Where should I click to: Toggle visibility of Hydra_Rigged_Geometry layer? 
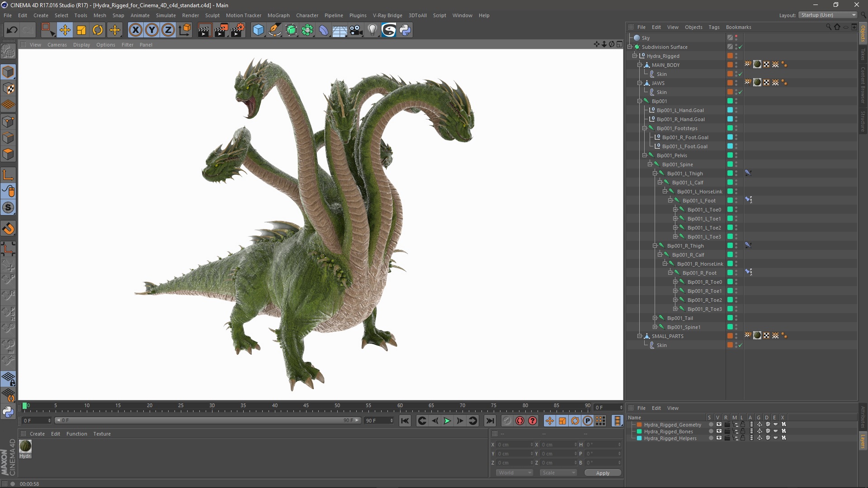[x=719, y=424]
